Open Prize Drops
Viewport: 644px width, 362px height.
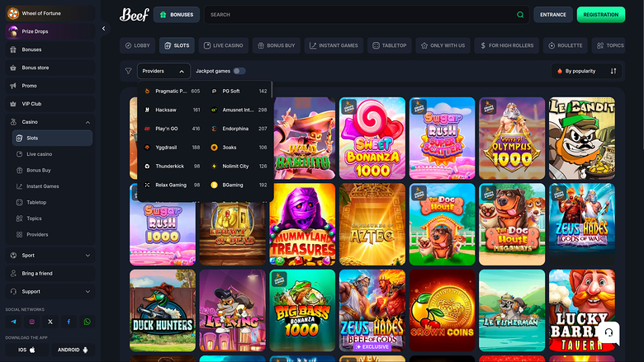[50, 31]
